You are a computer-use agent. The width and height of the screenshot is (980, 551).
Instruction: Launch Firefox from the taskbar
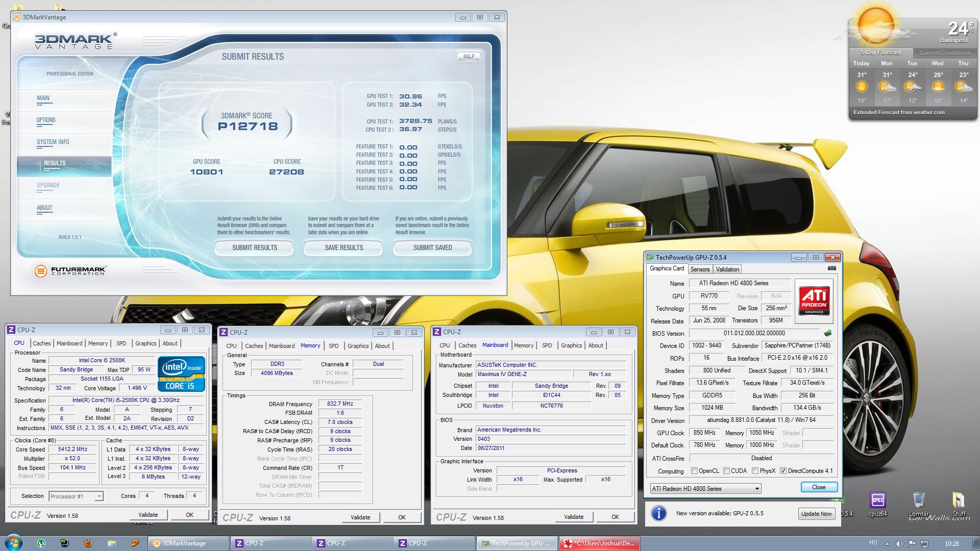pyautogui.click(x=88, y=543)
